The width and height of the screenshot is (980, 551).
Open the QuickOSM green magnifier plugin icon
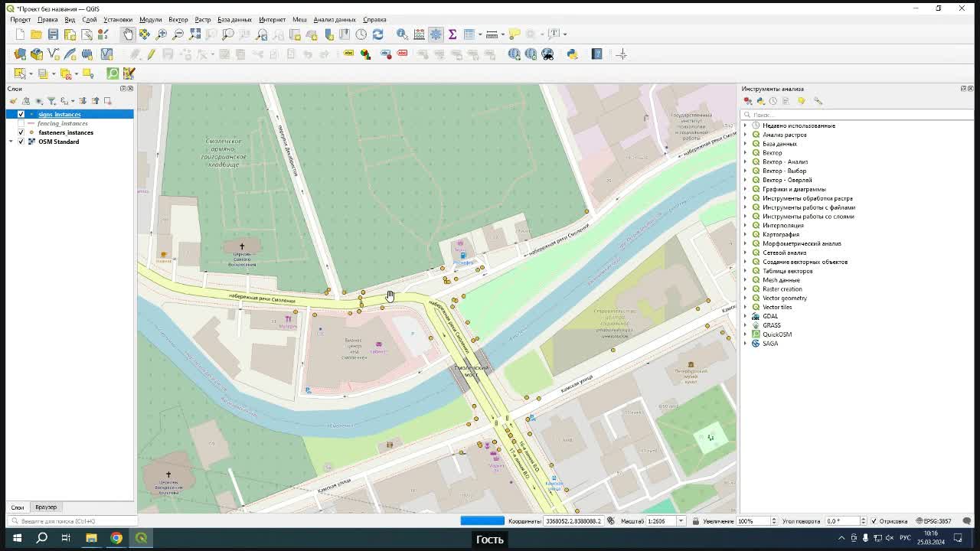[113, 73]
